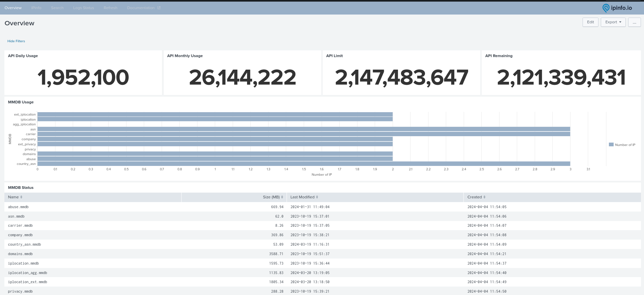This screenshot has height=295, width=644.
Task: Click the country_asn bar in the chart
Action: [304, 164]
